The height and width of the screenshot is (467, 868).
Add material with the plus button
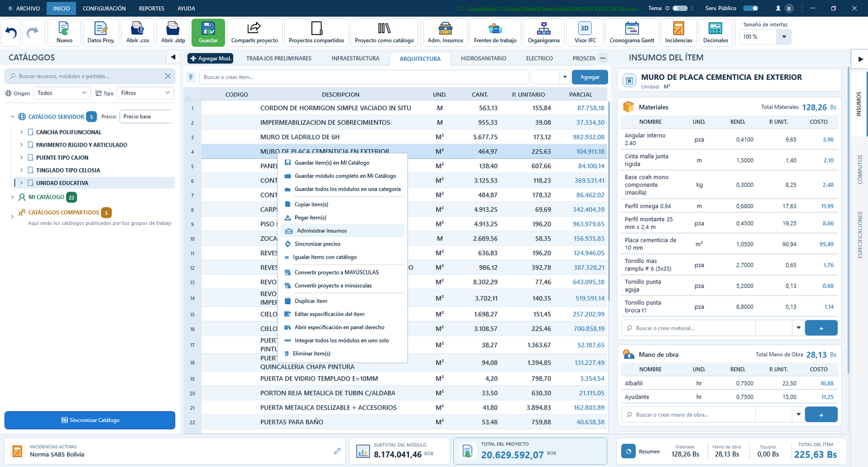(821, 328)
